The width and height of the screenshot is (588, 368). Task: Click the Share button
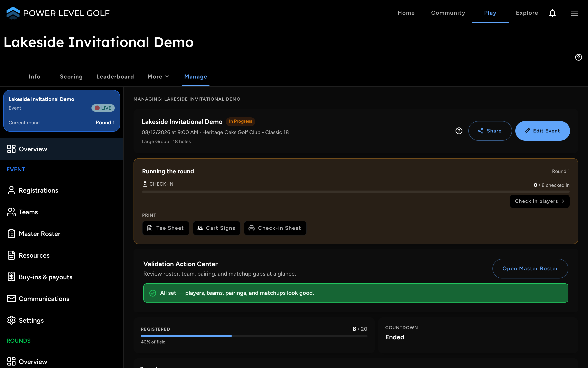coord(490,131)
